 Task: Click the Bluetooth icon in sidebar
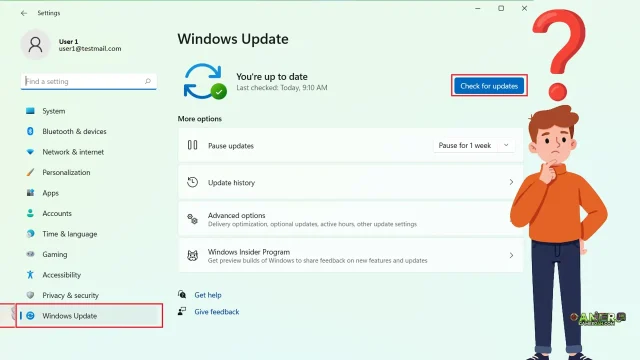[x=30, y=131]
